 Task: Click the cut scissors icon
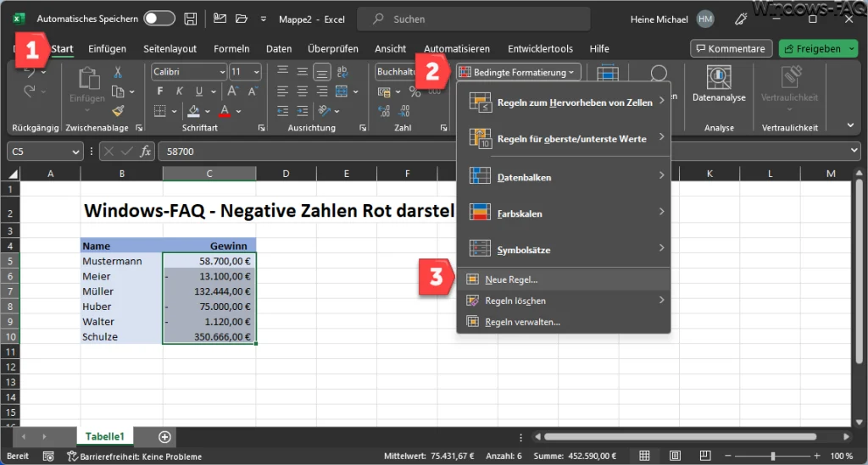(117, 72)
